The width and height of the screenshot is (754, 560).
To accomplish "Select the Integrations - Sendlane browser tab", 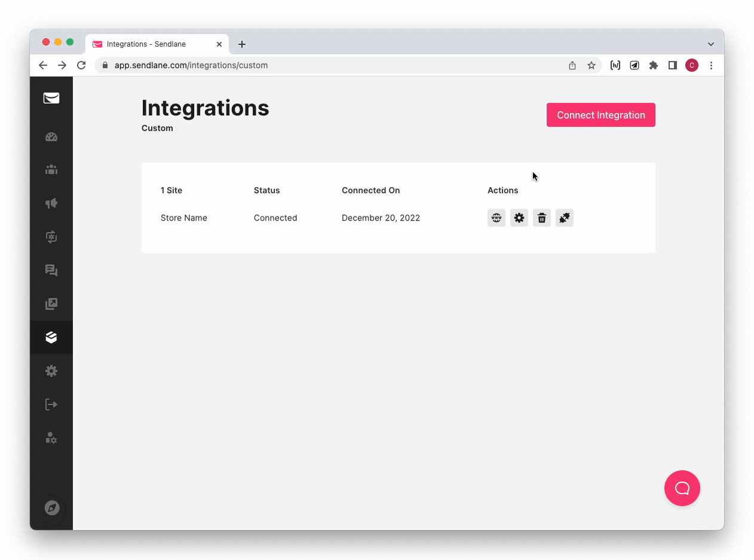I will 149,44.
